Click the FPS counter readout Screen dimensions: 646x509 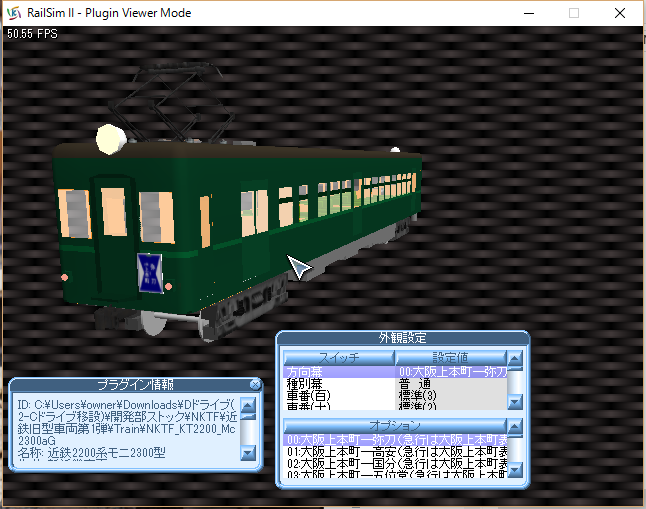click(x=32, y=34)
